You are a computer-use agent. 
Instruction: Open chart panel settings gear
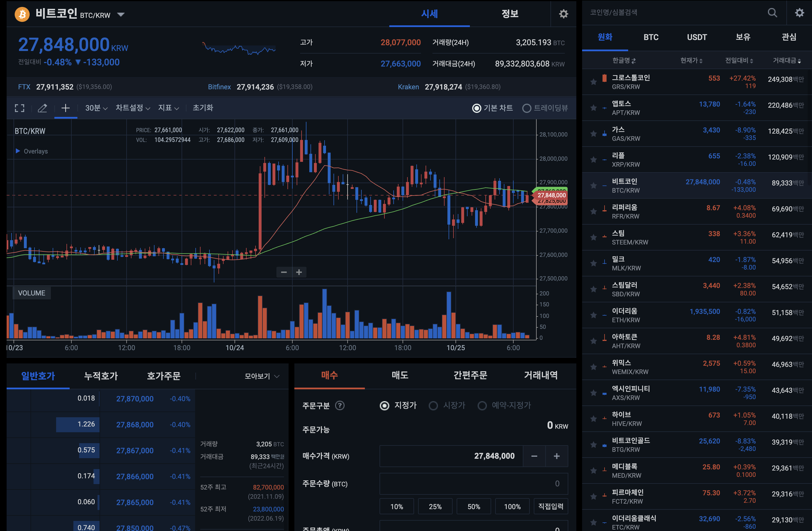coord(563,14)
